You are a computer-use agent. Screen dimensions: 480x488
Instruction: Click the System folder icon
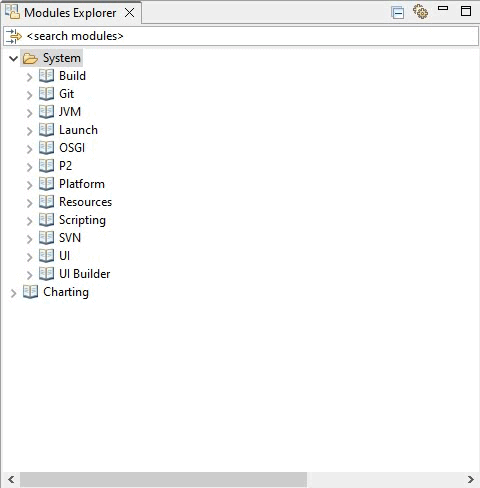point(30,59)
